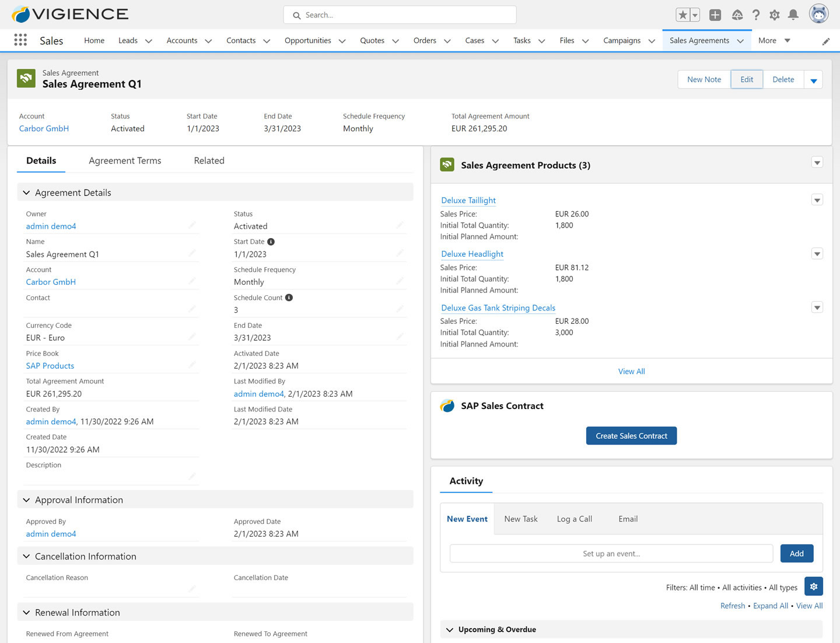Select the Log a Call tab
840x643 pixels.
pos(575,519)
